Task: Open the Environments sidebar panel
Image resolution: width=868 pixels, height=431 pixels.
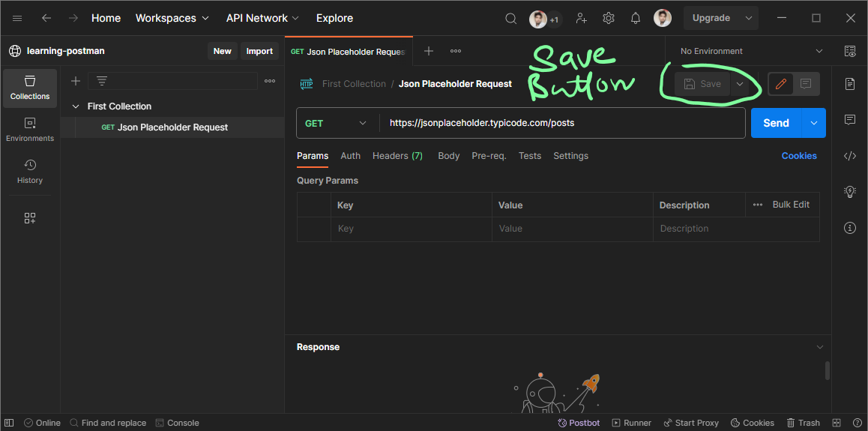Action: (x=30, y=130)
